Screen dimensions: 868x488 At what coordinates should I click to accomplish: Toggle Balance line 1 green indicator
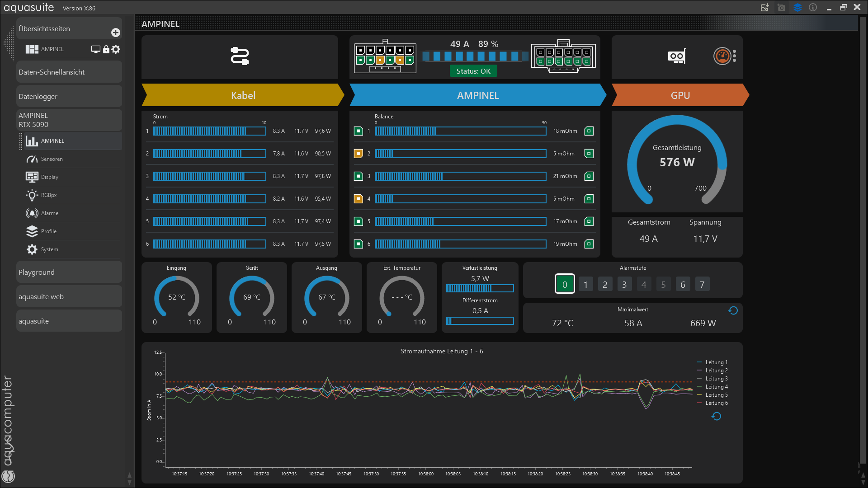pyautogui.click(x=358, y=131)
